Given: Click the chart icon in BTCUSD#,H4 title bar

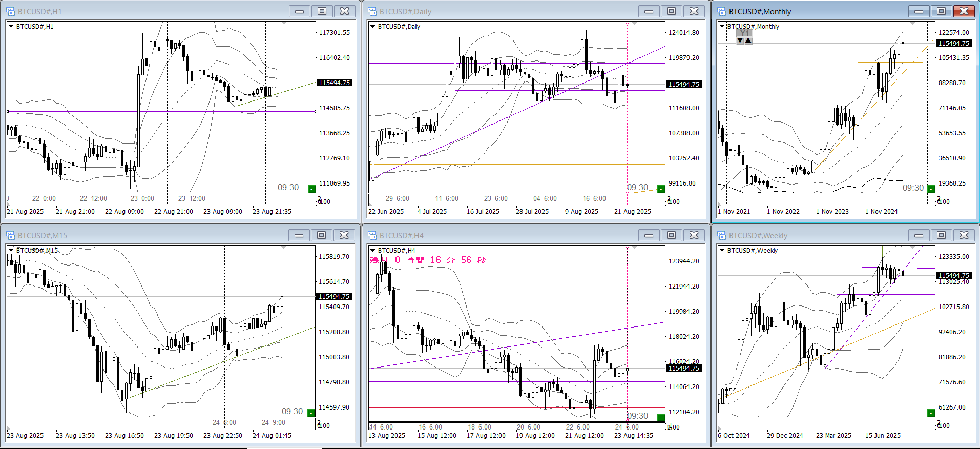Looking at the screenshot, I should (x=372, y=235).
